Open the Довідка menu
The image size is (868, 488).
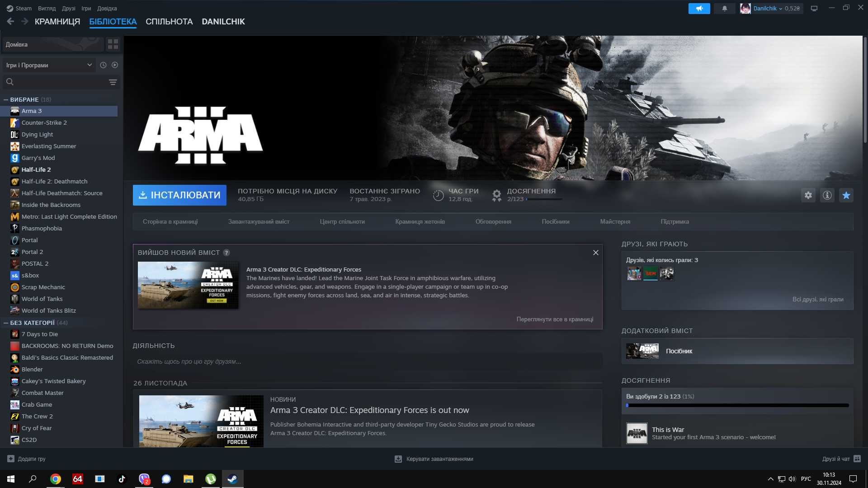[107, 8]
